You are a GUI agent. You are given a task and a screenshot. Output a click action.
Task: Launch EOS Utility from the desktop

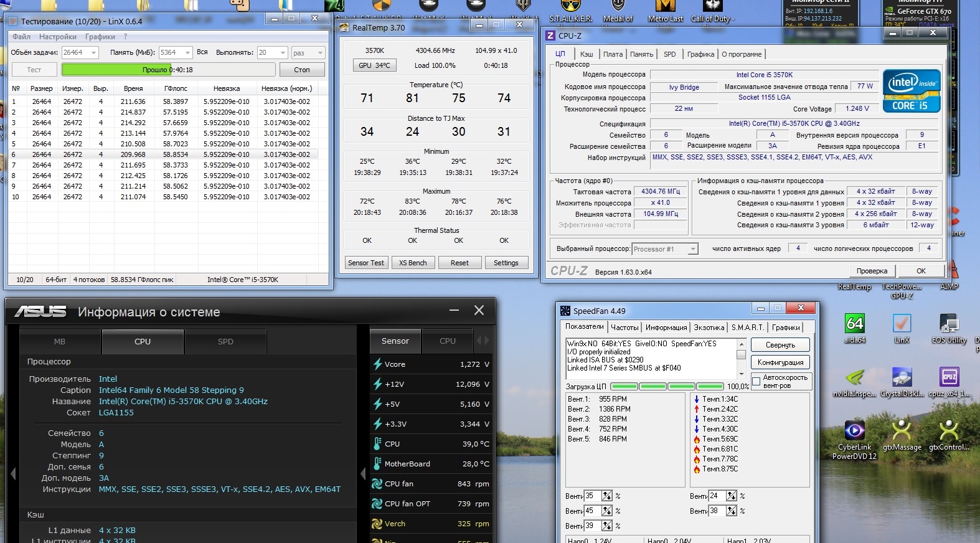coord(949,325)
